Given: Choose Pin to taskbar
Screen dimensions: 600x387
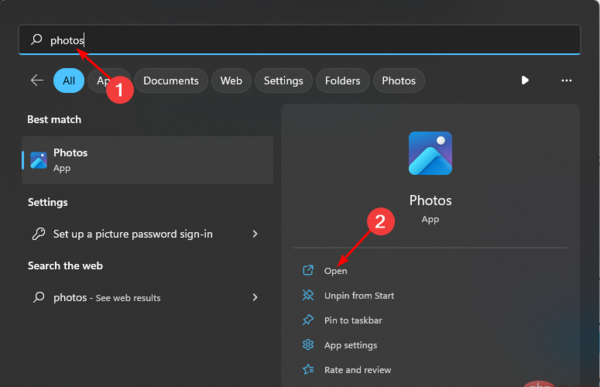Looking at the screenshot, I should coord(353,320).
